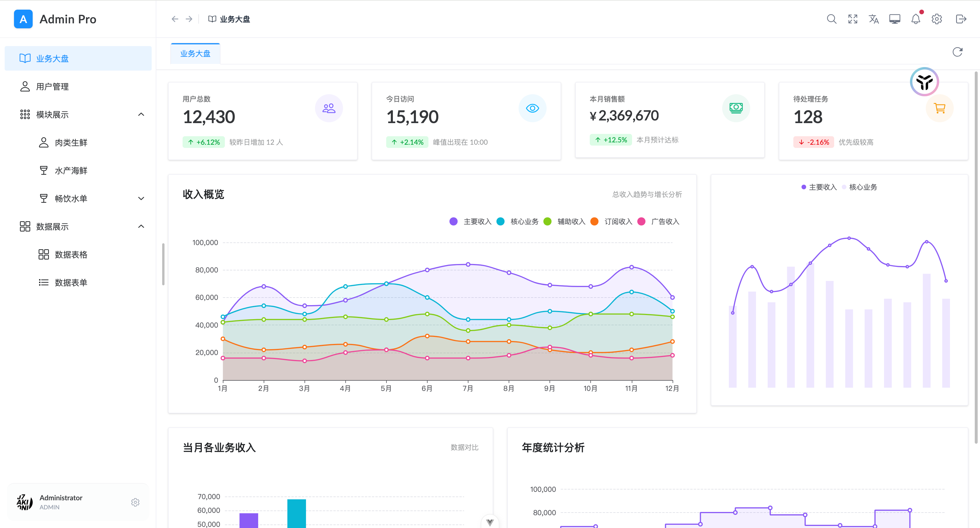This screenshot has width=980, height=528.
Task: Click the 本月预计达标 note
Action: coord(657,140)
